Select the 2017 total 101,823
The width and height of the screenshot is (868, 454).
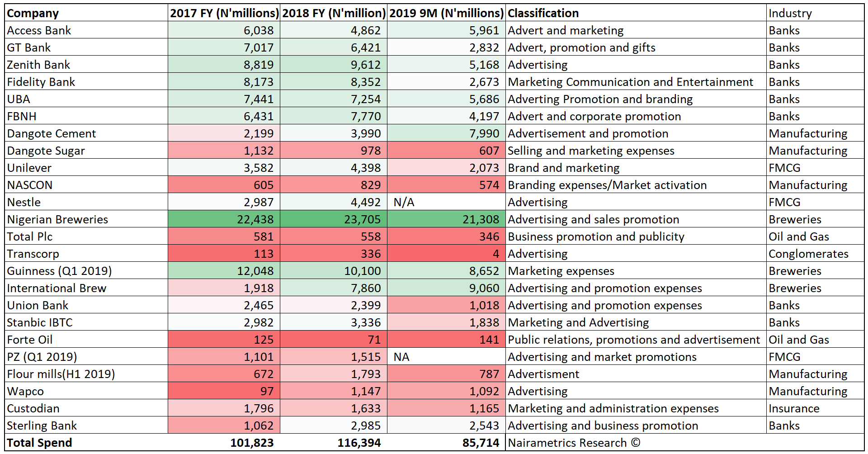tap(224, 443)
